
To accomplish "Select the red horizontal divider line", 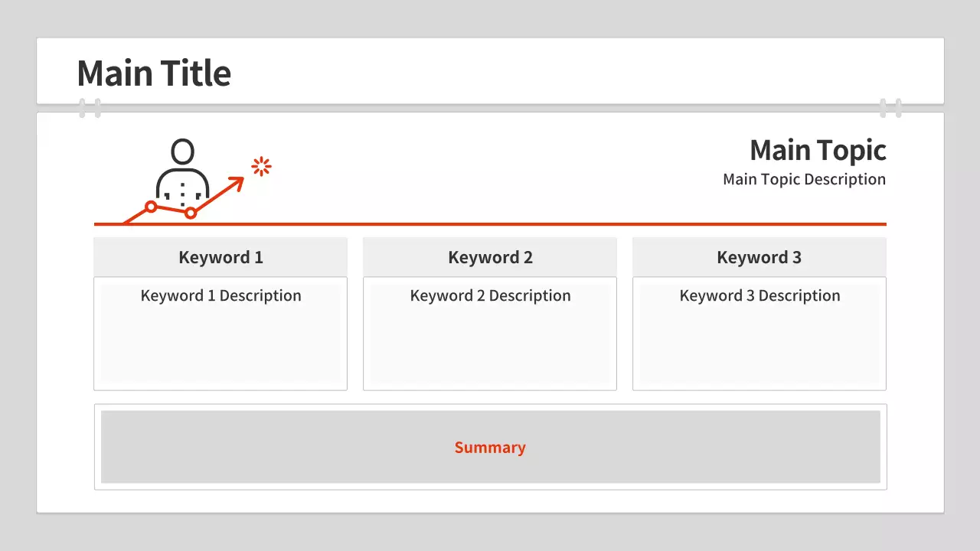I will coord(536,224).
